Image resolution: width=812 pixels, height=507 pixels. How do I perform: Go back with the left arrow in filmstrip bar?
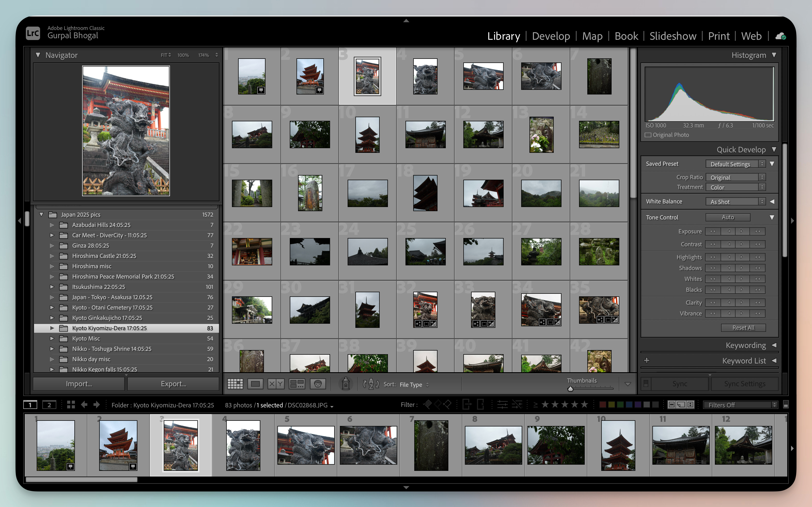point(84,405)
